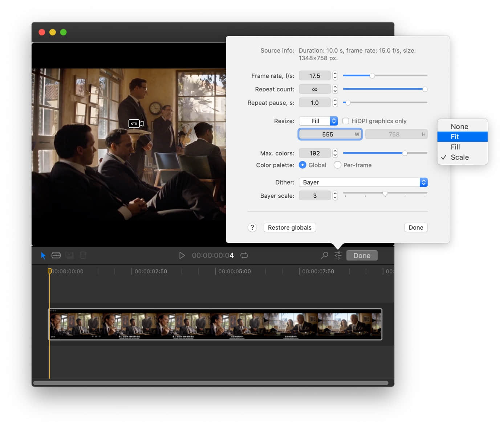Click the trim range tool icon
Viewport: 504px width, 428px height.
(56, 255)
